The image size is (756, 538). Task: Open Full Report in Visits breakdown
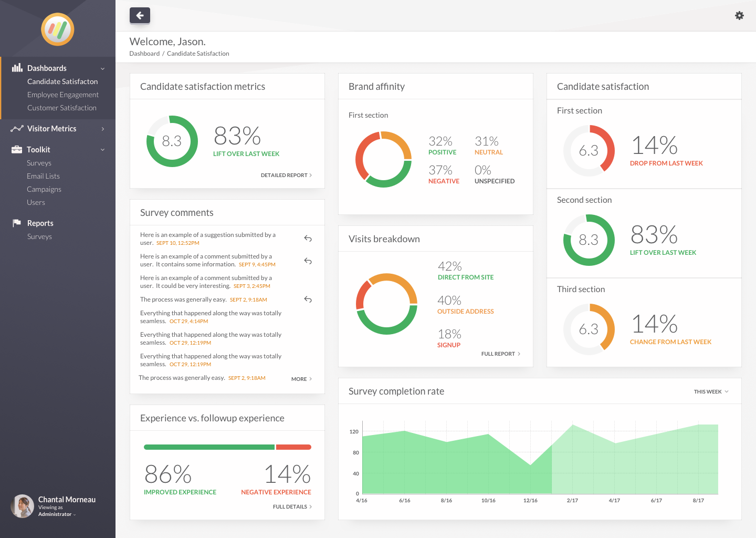click(501, 354)
